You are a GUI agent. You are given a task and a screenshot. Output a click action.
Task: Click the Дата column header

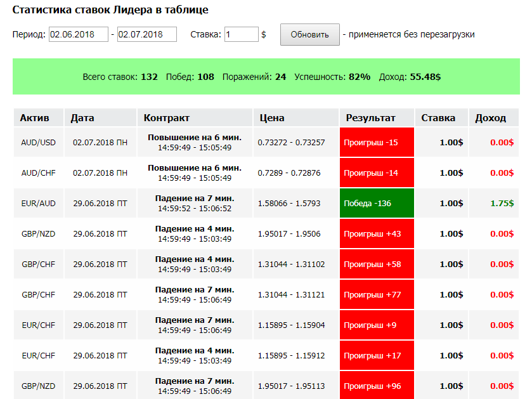pos(100,118)
